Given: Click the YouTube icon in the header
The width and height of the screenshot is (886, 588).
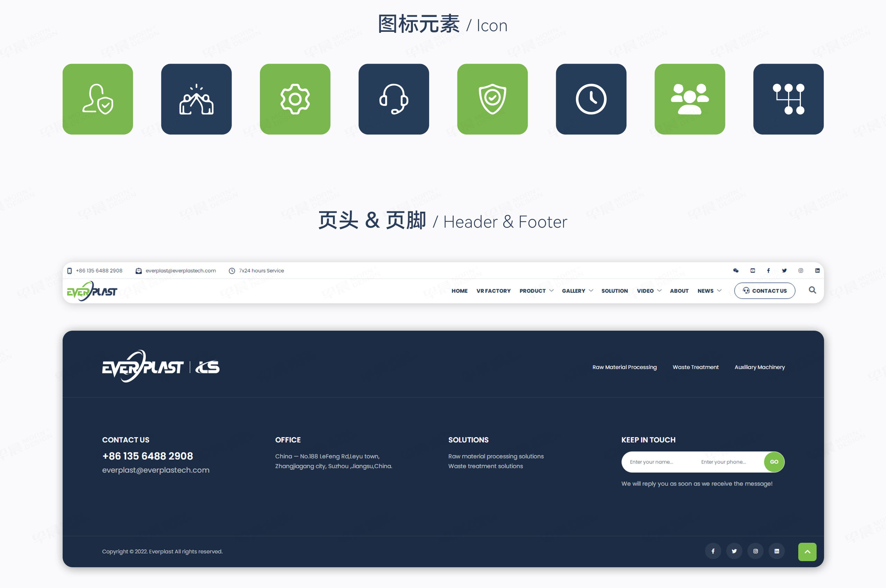Looking at the screenshot, I should (752, 270).
